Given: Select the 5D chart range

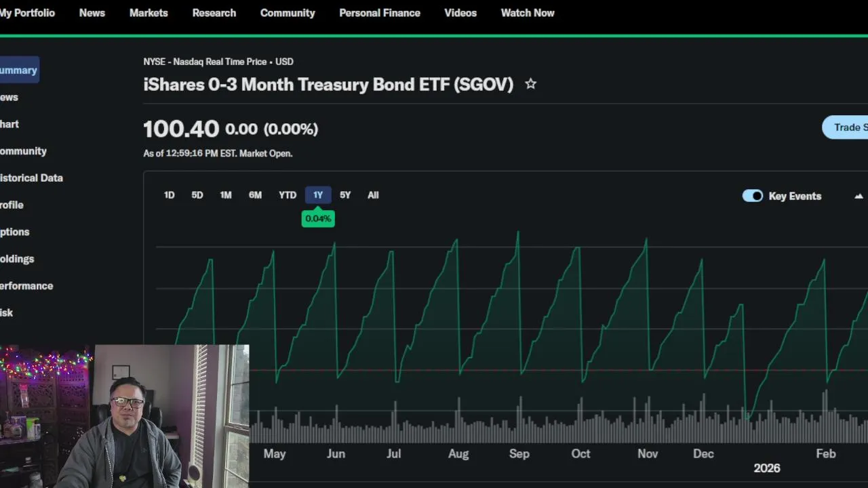Looking at the screenshot, I should 197,195.
